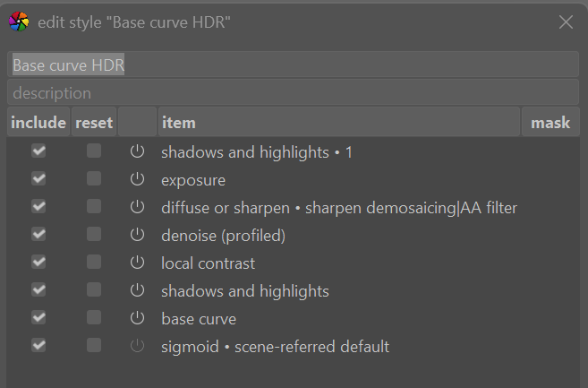
Task: Click the item column header
Action: (339, 122)
